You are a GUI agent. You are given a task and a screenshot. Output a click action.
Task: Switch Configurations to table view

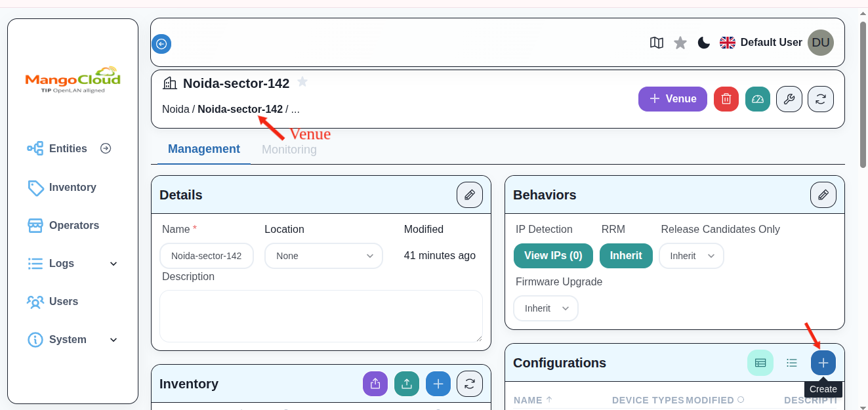point(760,362)
